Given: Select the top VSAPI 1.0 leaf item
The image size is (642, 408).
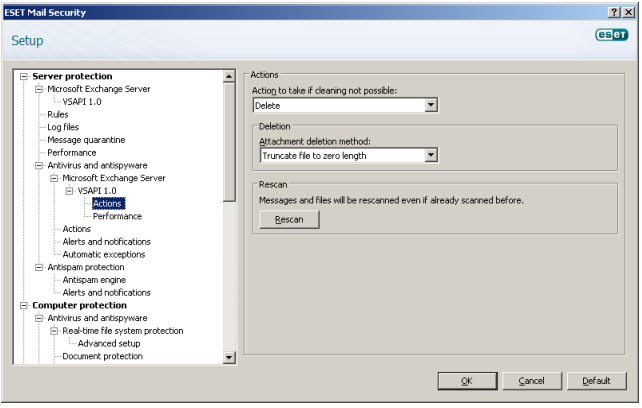Looking at the screenshot, I should [81, 102].
